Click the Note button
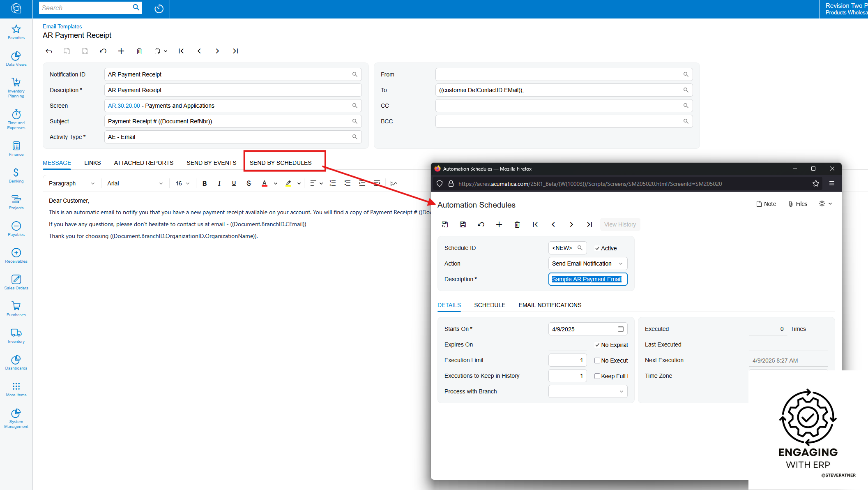The height and width of the screenshot is (490, 868). tap(766, 204)
